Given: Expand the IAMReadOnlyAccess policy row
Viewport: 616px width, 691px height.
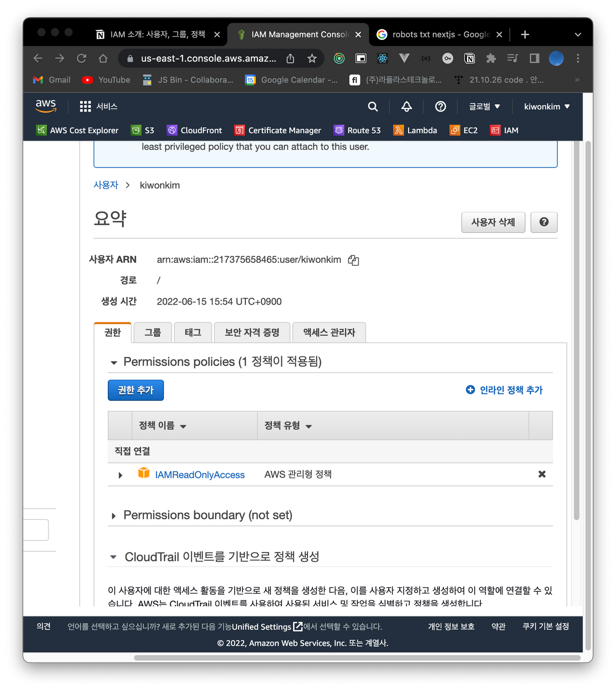Looking at the screenshot, I should (x=120, y=475).
